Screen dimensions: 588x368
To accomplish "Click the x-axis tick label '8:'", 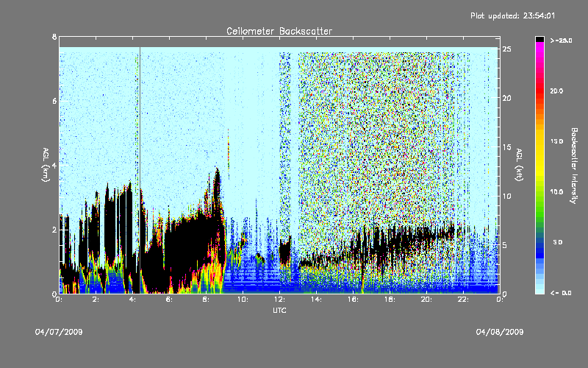I will click(207, 300).
